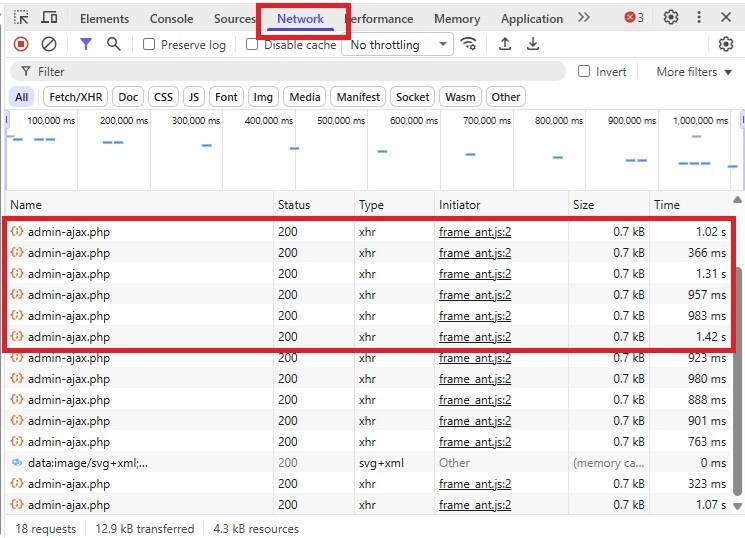Click the overview timeline left handle

click(7, 119)
